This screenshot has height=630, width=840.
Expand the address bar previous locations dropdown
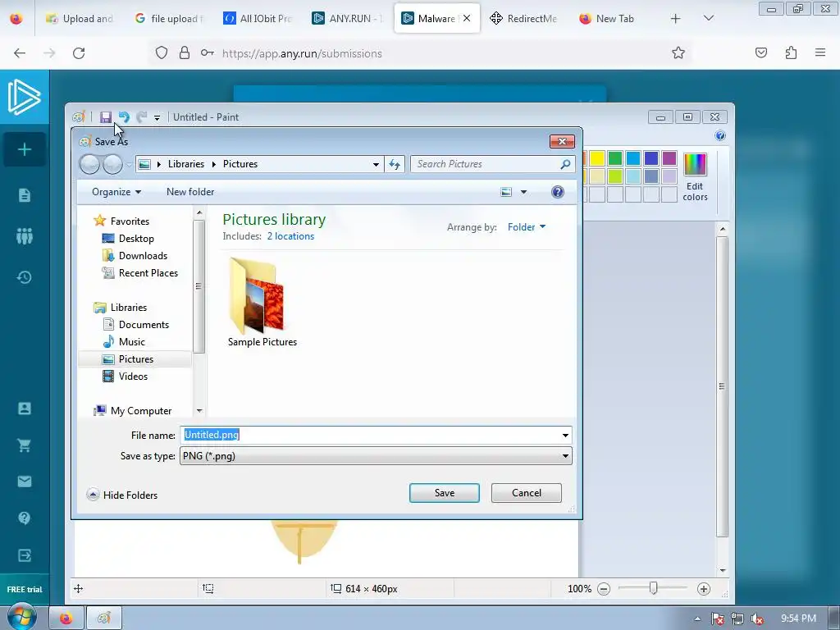[376, 164]
